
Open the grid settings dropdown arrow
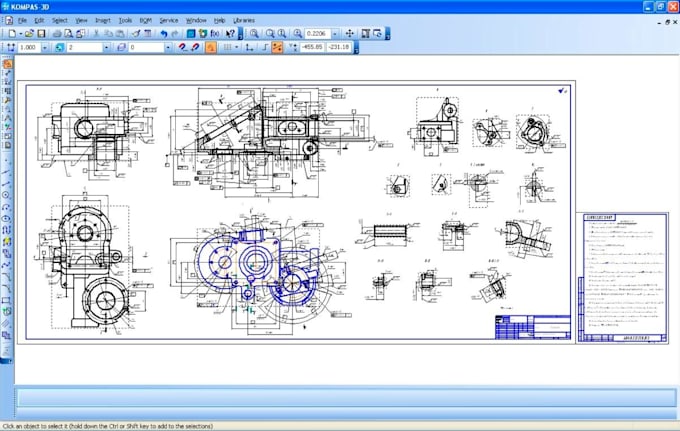tap(237, 47)
